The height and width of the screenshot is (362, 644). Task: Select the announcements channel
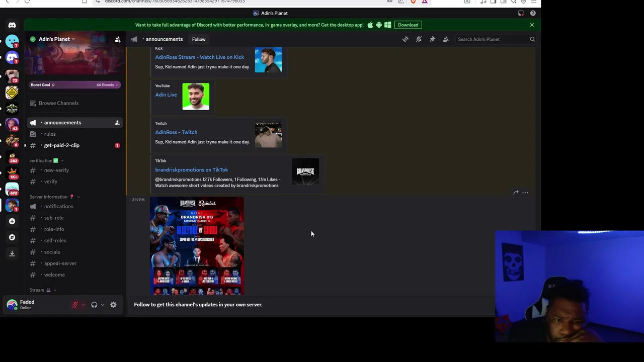[x=74, y=123]
